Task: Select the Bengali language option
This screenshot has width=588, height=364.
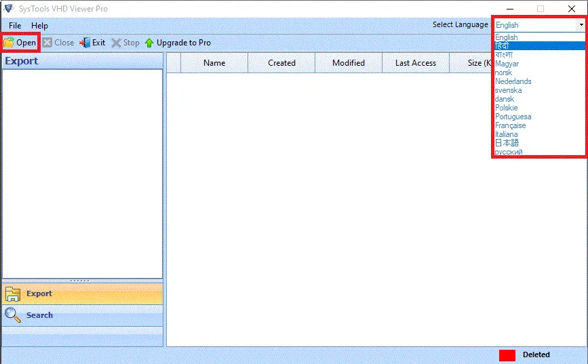Action: (540, 55)
